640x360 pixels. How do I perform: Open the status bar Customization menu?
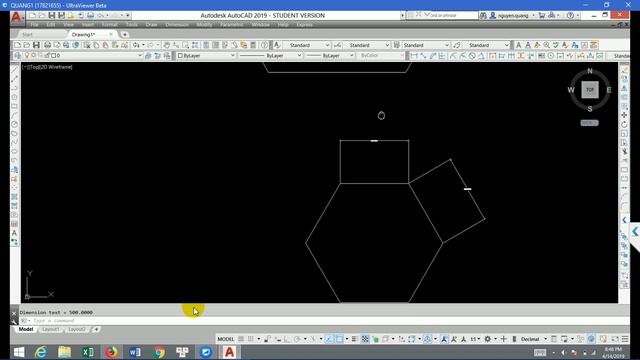click(625, 339)
